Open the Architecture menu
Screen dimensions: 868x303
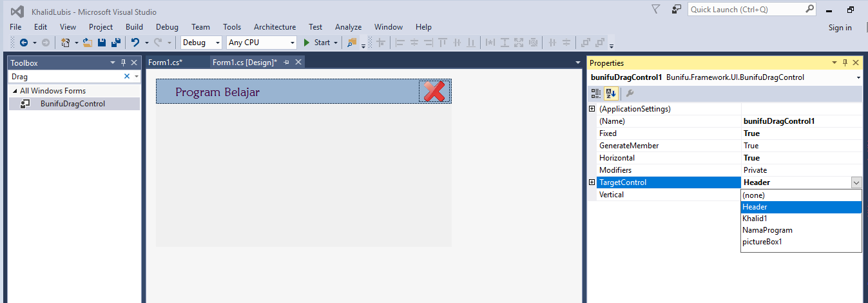point(275,27)
